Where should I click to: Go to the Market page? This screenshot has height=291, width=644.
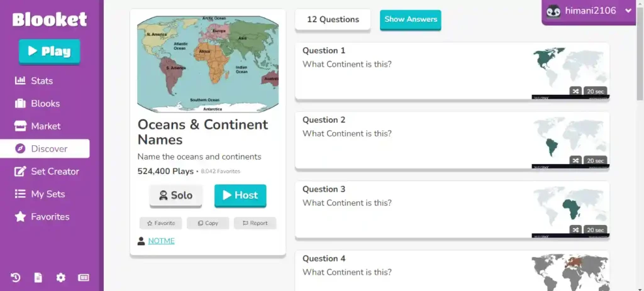point(45,126)
